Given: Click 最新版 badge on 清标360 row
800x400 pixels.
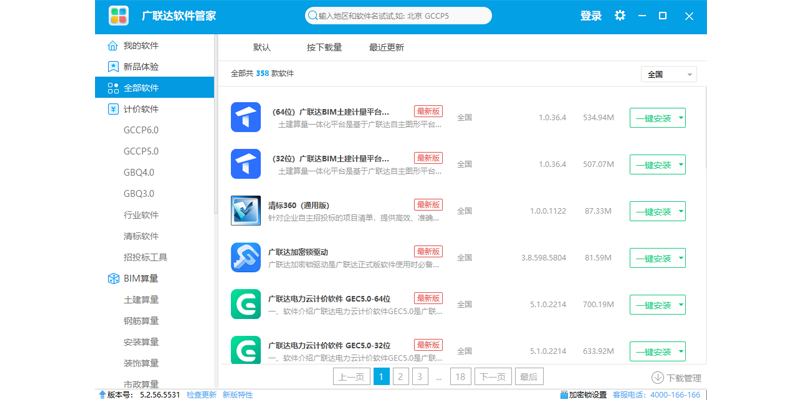Looking at the screenshot, I should tap(428, 205).
